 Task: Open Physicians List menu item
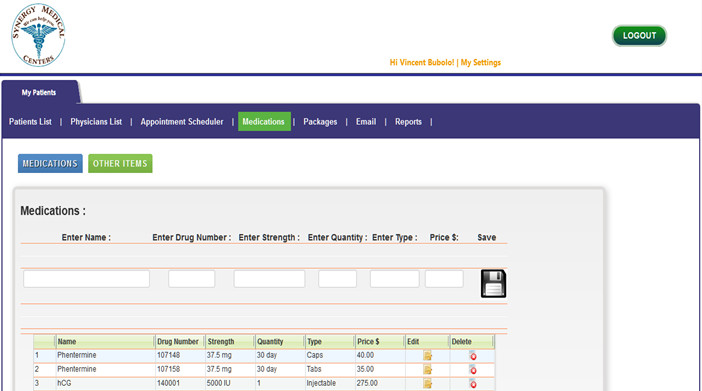pos(96,122)
